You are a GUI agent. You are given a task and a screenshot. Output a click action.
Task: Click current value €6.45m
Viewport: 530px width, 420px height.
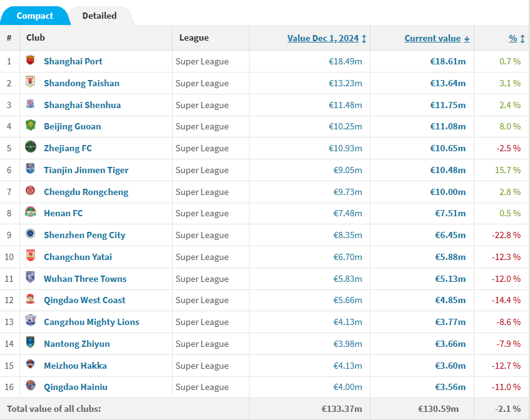(451, 236)
